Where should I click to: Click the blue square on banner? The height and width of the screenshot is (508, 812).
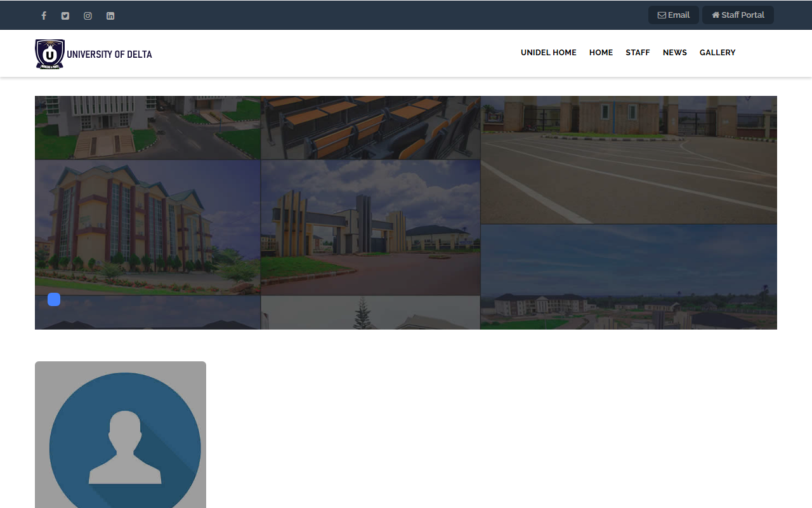(x=54, y=300)
